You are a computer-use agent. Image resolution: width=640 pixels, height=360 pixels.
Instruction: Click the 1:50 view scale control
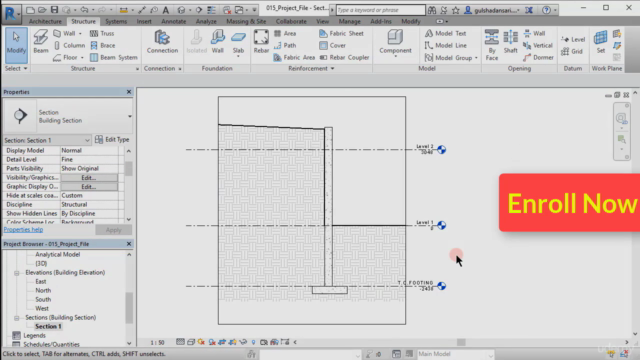[x=158, y=342]
